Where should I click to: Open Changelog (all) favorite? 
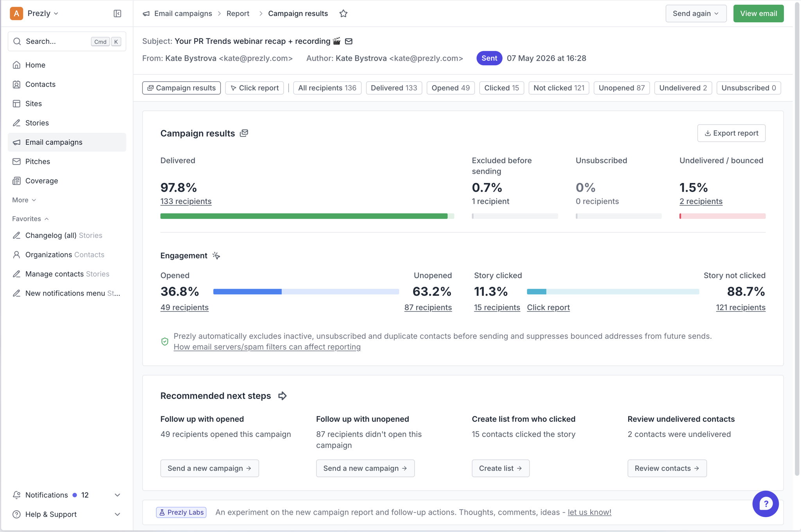67,235
